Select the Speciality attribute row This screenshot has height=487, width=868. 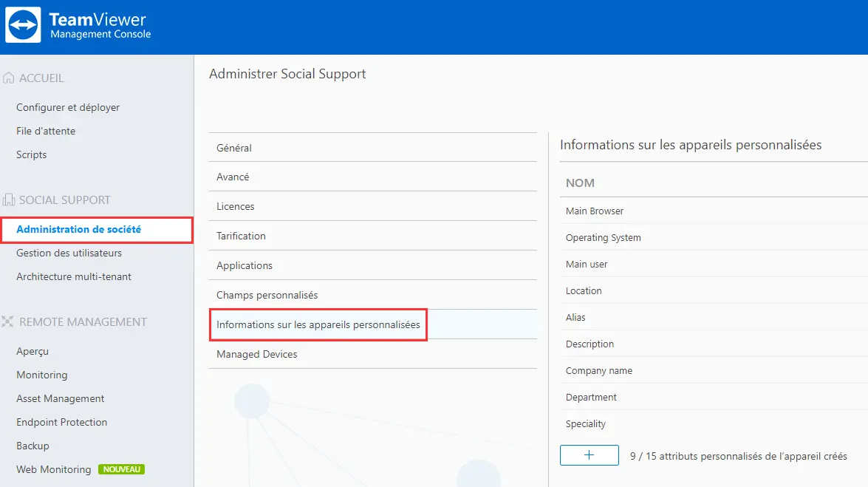[x=714, y=424]
